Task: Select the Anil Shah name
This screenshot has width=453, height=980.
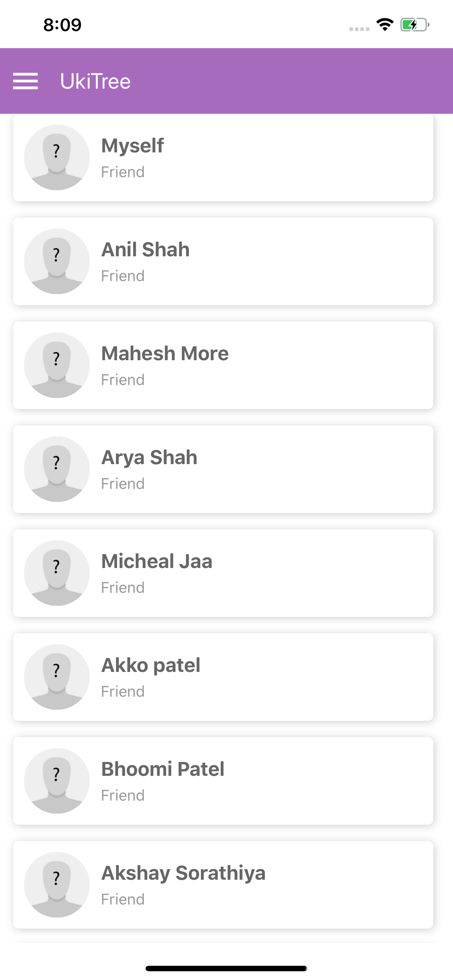Action: [146, 250]
